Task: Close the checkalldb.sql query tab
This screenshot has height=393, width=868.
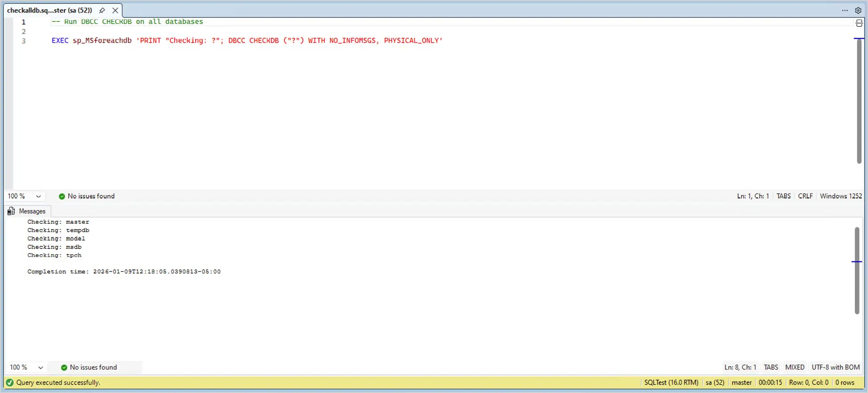Action: 115,10
